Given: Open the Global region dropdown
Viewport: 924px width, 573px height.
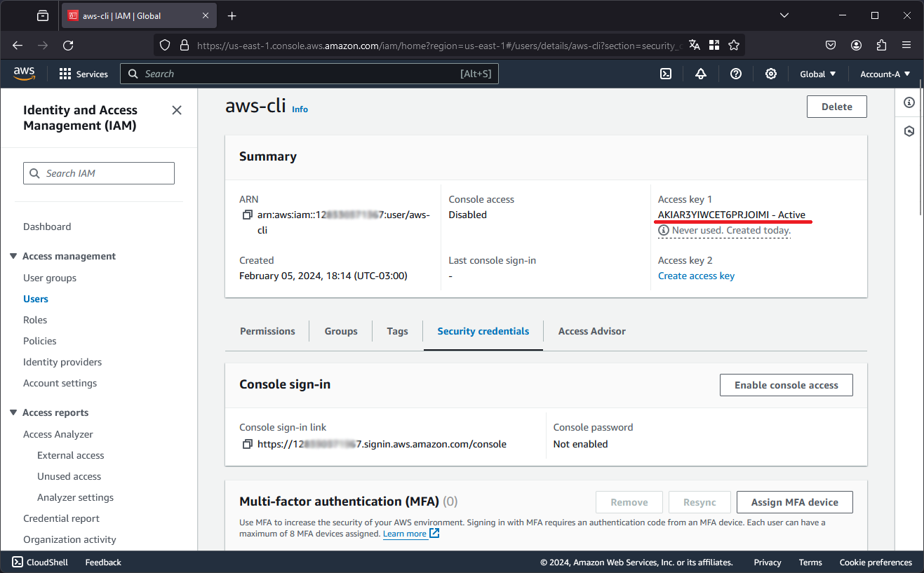Looking at the screenshot, I should [818, 74].
